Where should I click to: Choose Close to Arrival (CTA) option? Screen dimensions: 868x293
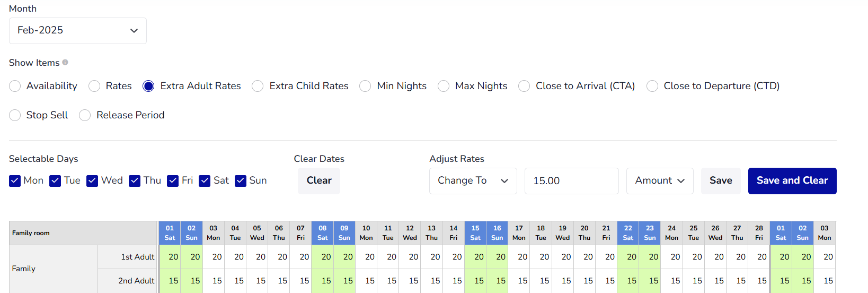click(x=524, y=86)
